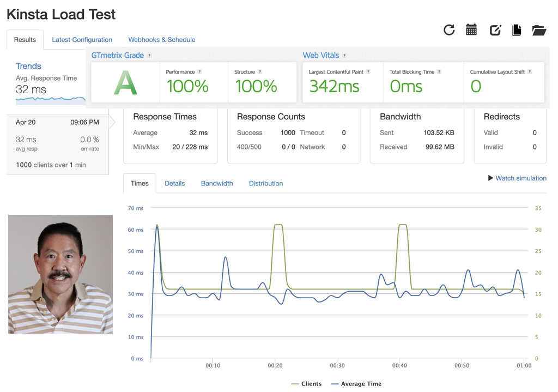Click the Web Vitals heading link
558x392 pixels.
click(x=320, y=55)
